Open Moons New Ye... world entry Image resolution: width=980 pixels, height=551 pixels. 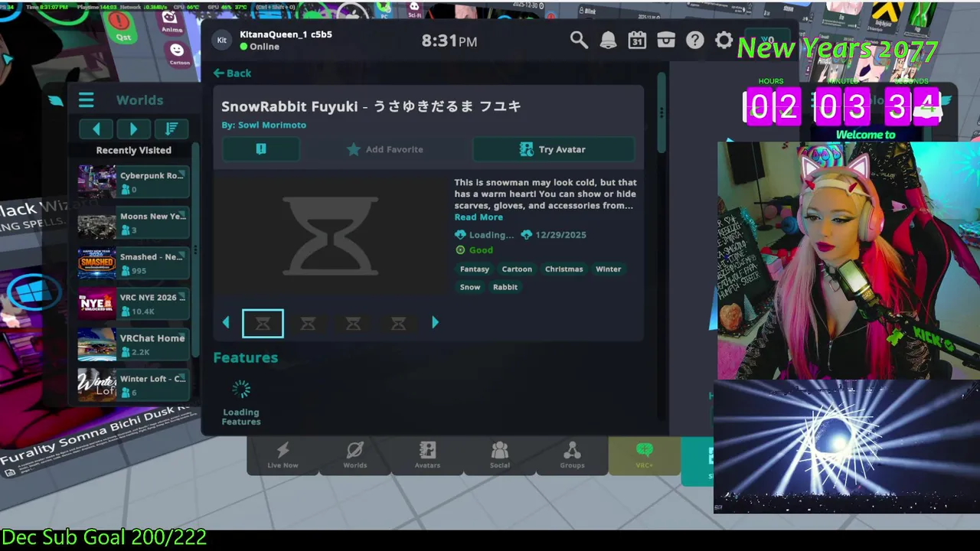tap(133, 223)
